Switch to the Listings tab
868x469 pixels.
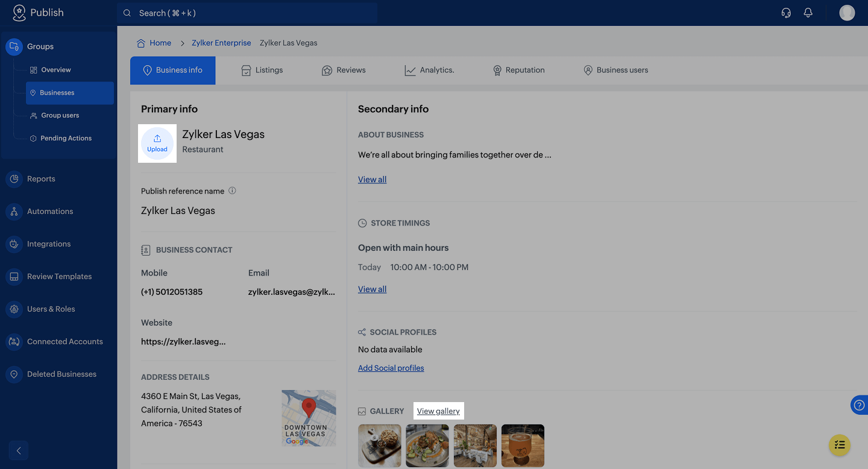tap(262, 71)
